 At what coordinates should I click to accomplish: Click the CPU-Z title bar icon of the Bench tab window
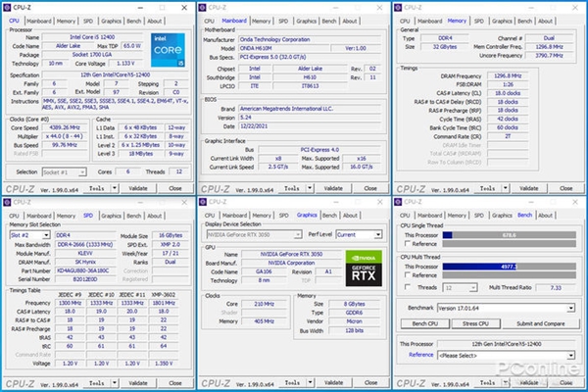coord(398,202)
